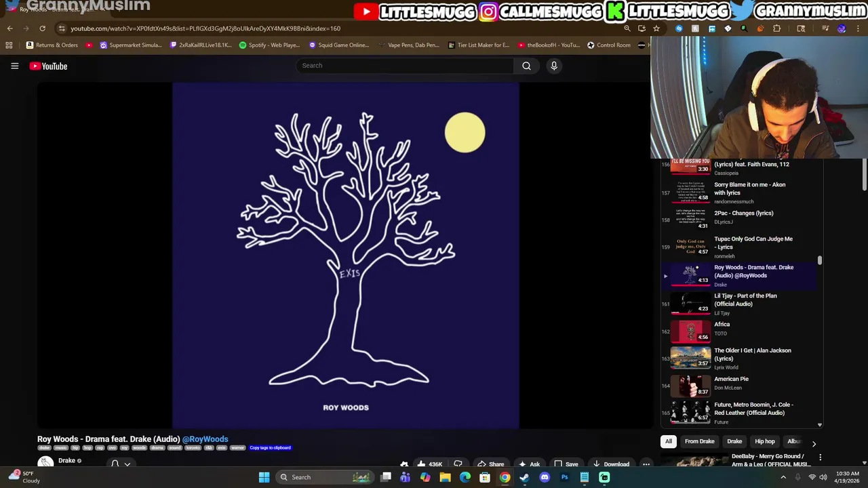Image resolution: width=868 pixels, height=488 pixels.
Task: Open the Supermarket Simula... bookmark
Action: 131,45
